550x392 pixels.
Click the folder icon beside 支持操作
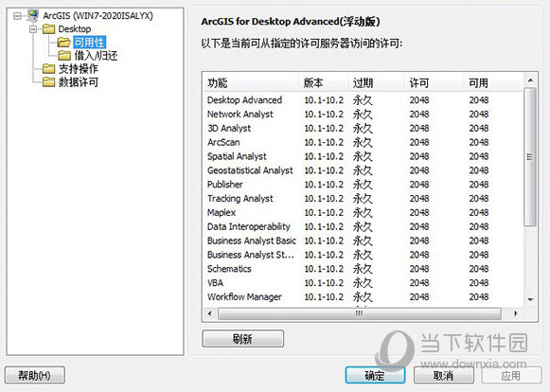[49, 69]
